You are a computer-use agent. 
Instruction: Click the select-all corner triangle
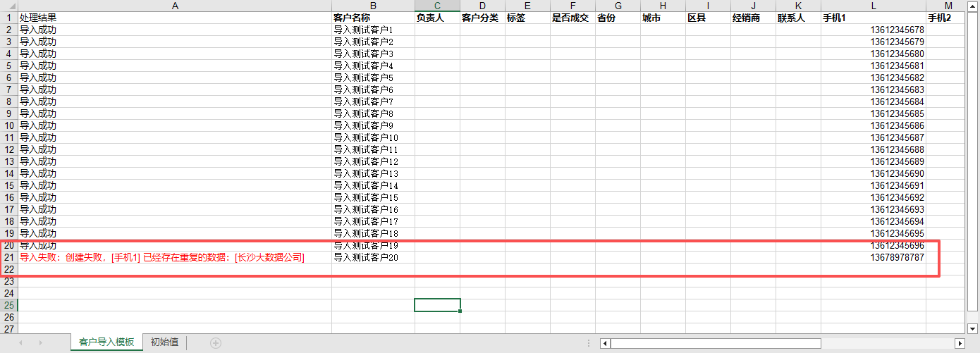[8, 6]
